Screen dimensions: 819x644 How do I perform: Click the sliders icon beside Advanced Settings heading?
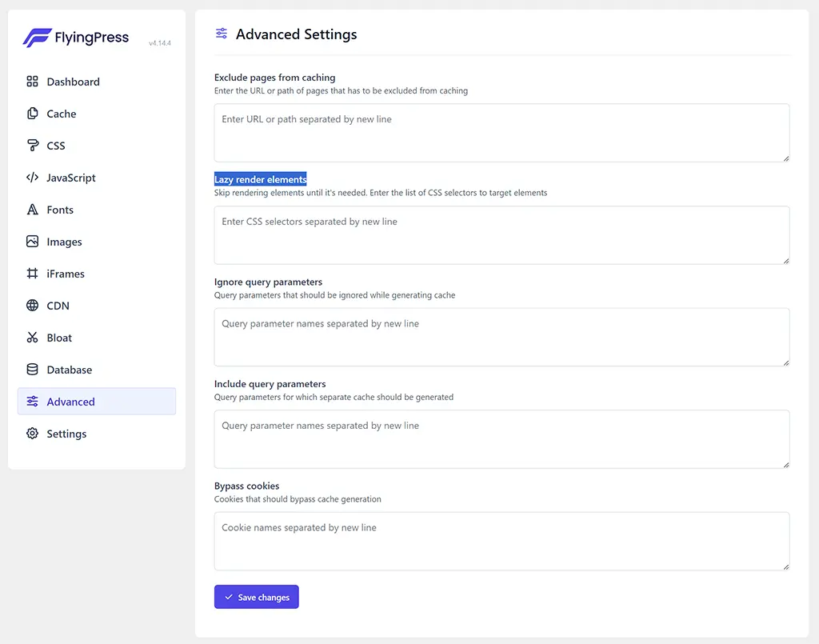click(x=222, y=34)
